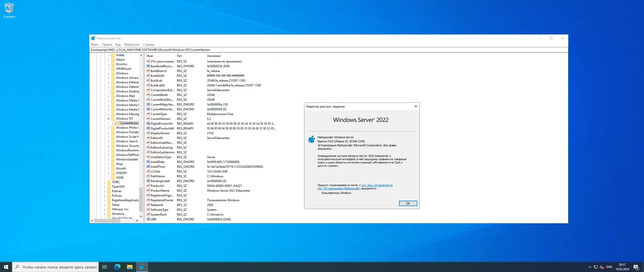The image size is (644, 272).
Task: Click the tree's horizontal scrollbar right arrow
Action: pyautogui.click(x=137, y=221)
